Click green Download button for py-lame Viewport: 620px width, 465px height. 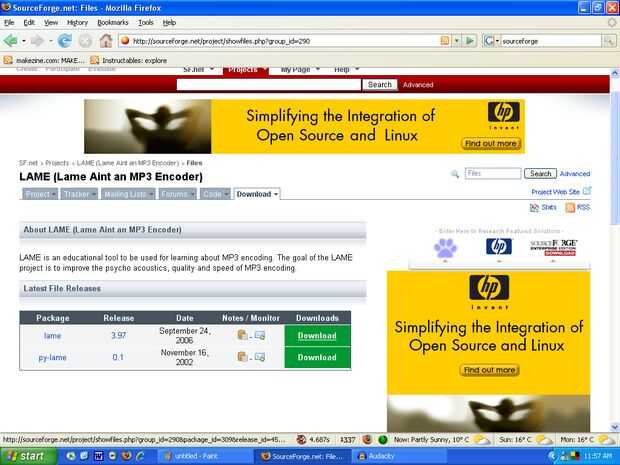tap(317, 357)
